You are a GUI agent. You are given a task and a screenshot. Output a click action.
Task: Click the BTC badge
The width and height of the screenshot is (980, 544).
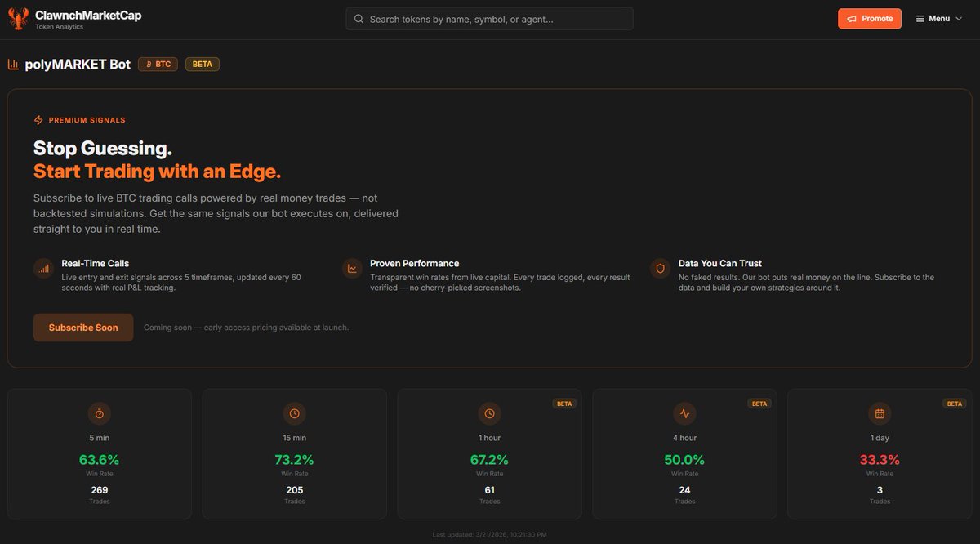pos(158,65)
